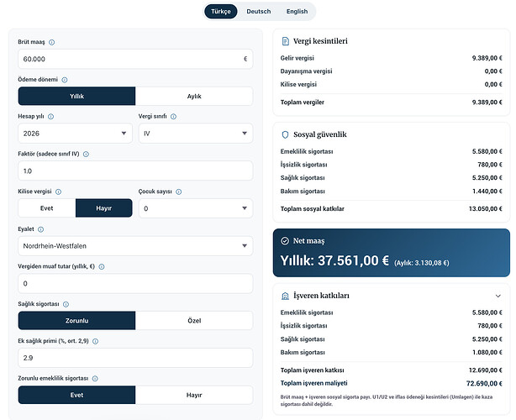The width and height of the screenshot is (516, 420).
Task: Show info for Faktör (sadece sınıf IV)
Action: pyautogui.click(x=86, y=155)
